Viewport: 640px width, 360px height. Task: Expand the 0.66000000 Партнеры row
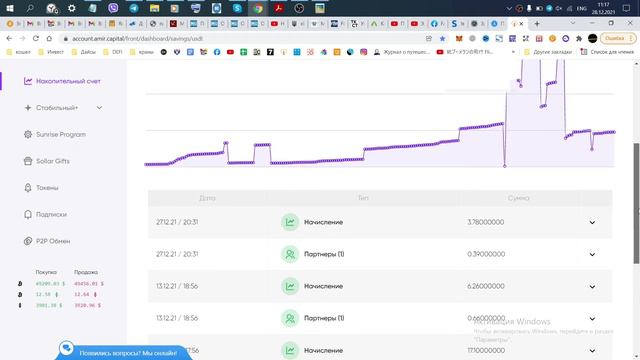pos(592,318)
